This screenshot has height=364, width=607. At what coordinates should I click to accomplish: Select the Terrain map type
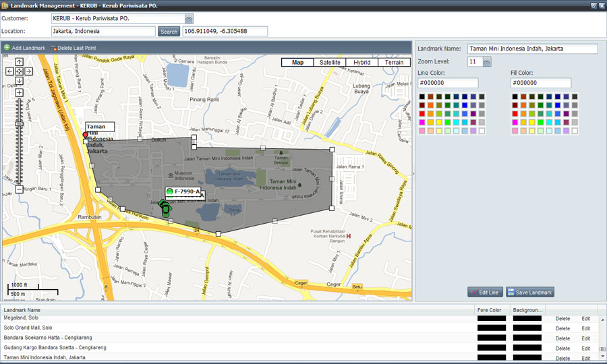(x=395, y=63)
